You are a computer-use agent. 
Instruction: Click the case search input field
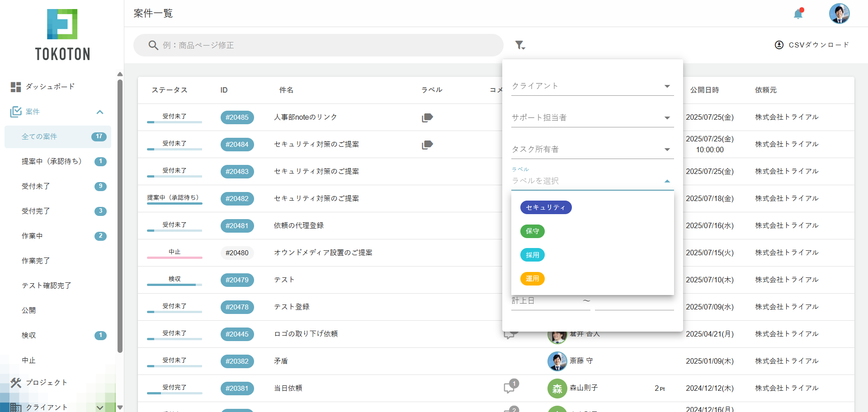tap(318, 45)
